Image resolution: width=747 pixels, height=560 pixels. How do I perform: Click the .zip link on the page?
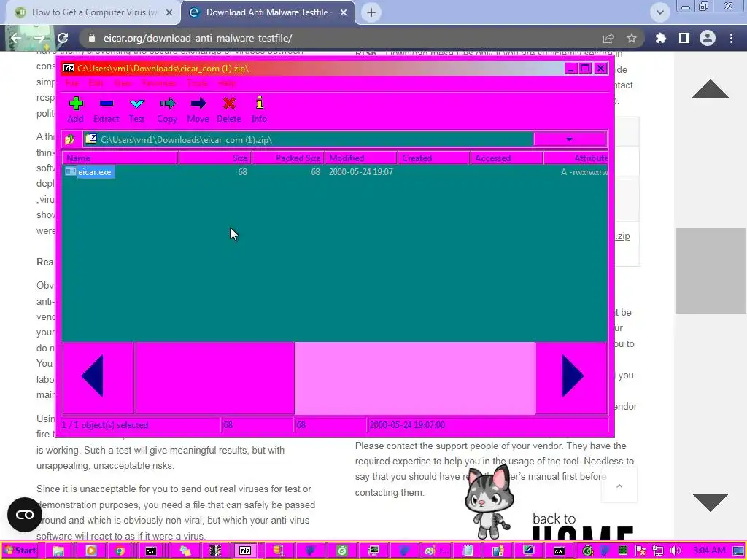(x=622, y=236)
